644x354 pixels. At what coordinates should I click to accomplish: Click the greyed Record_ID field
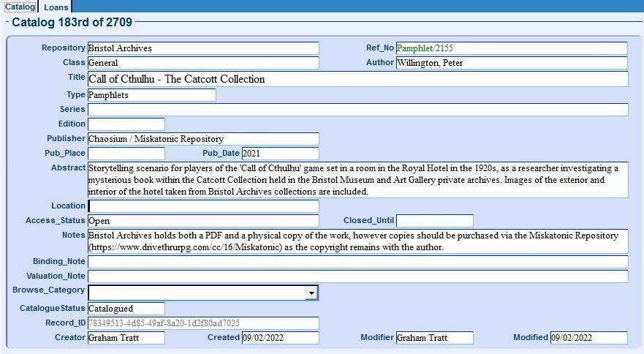click(203, 323)
